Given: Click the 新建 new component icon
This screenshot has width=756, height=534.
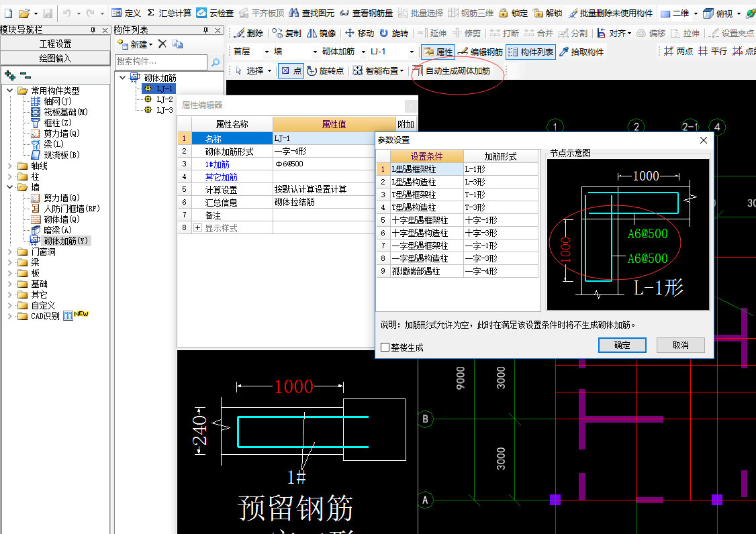Looking at the screenshot, I should [135, 44].
